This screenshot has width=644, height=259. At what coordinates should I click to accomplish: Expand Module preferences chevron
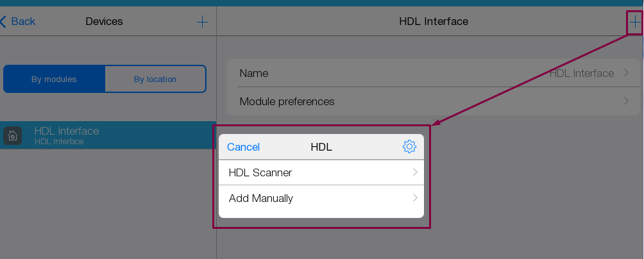click(626, 101)
